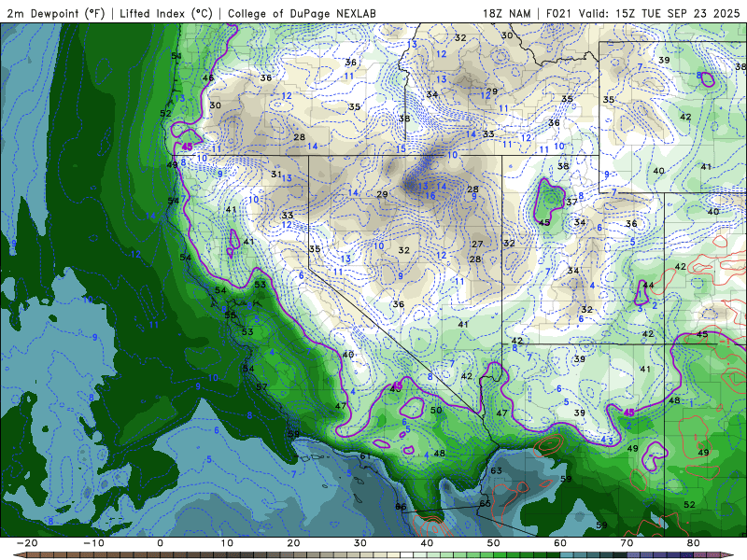Click the 'College of DuPage NEXLAB' label
747x560 pixels.
(302, 13)
